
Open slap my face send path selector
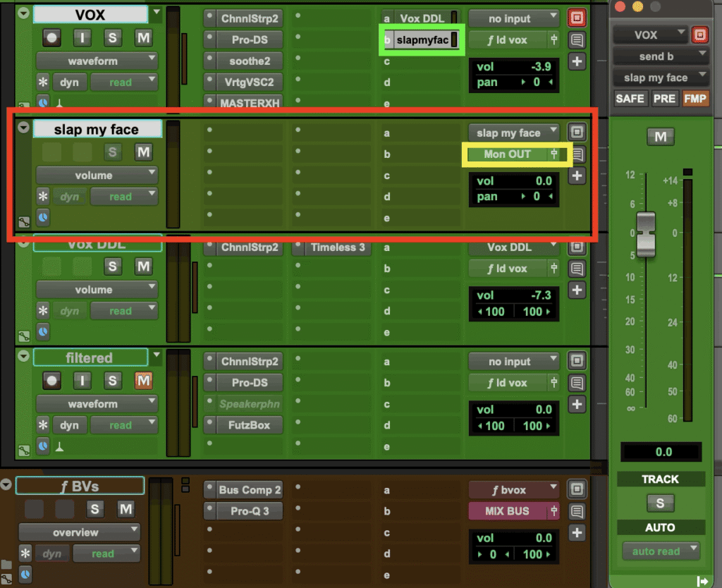tap(661, 78)
